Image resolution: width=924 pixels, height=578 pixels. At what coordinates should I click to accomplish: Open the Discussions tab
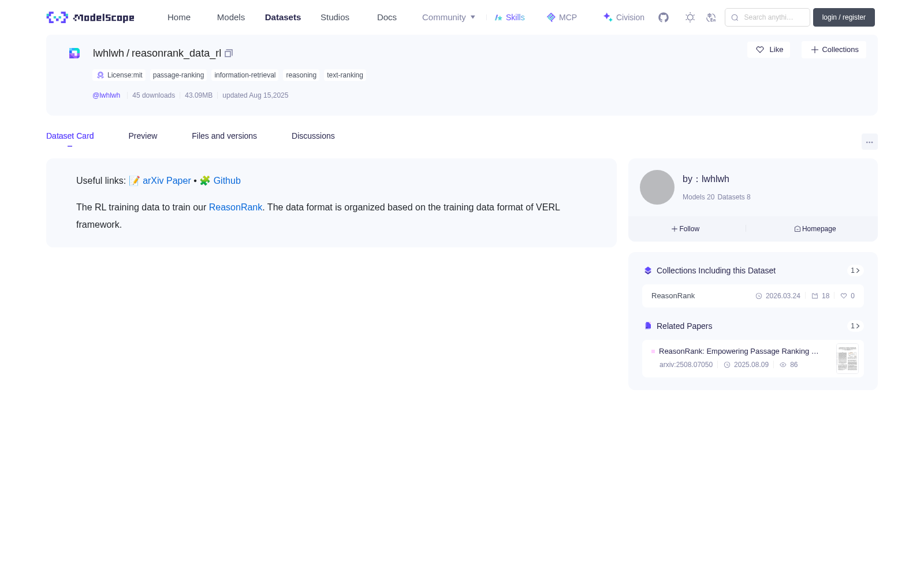313,136
